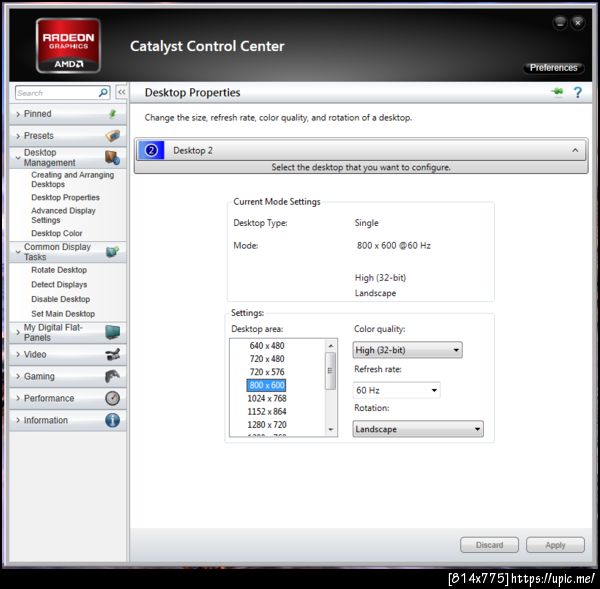
Task: Click the Preferences button
Action: 553,68
